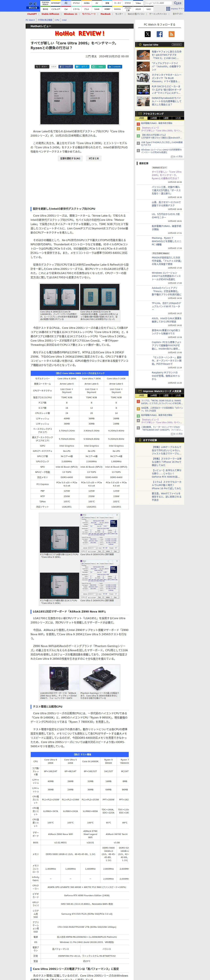Bookmark article with Hatena B! button
Viewport: 210px width, 980px height.
[x=82, y=67]
